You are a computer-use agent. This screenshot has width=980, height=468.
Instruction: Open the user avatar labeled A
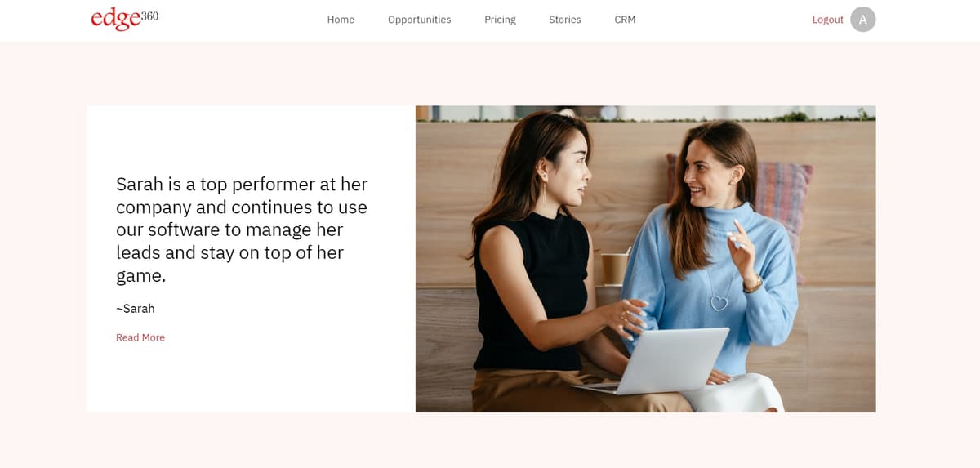coord(862,20)
